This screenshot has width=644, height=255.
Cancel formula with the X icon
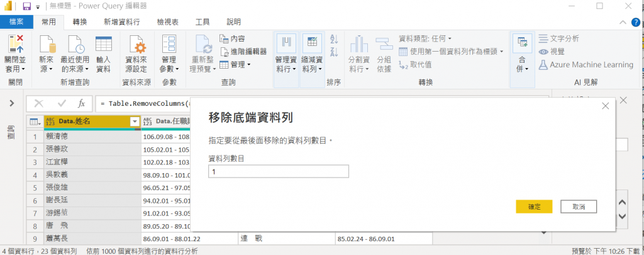(x=39, y=103)
